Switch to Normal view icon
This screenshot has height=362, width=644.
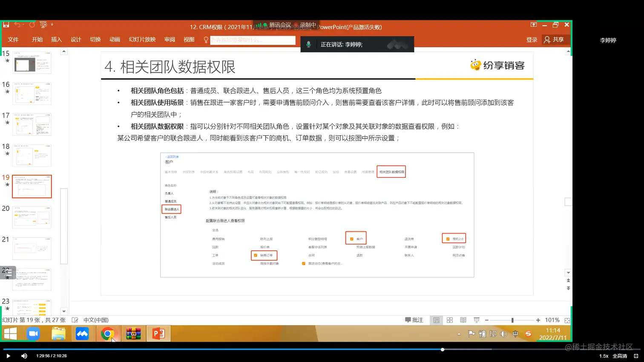[x=437, y=320]
